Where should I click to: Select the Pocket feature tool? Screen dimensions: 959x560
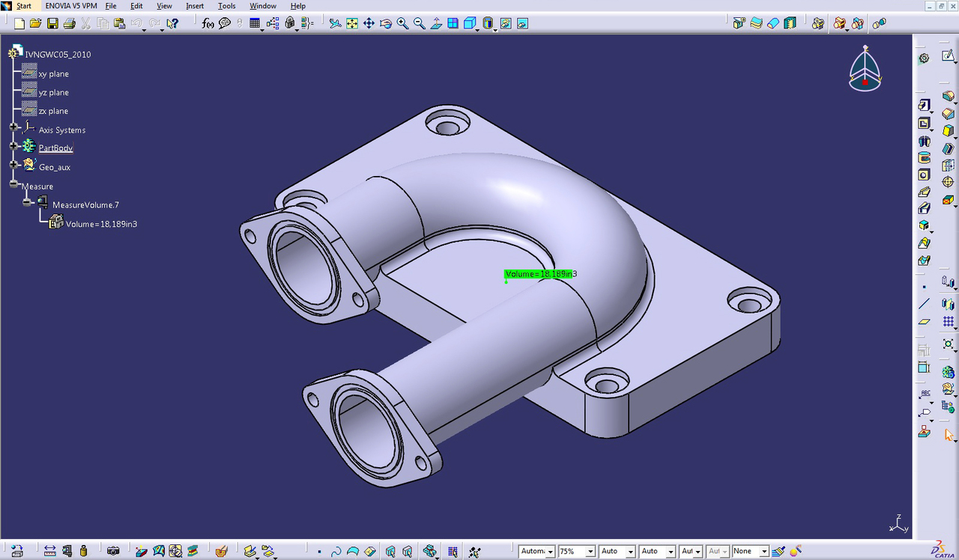[923, 123]
